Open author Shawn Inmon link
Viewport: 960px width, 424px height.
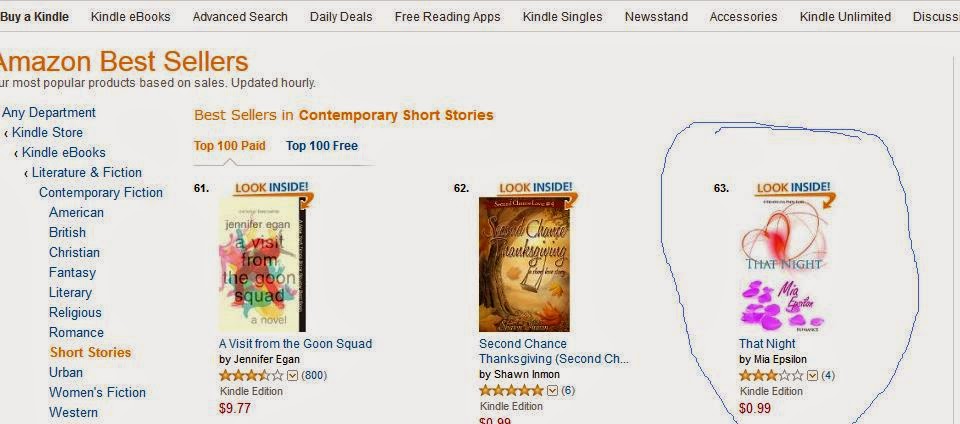519,374
